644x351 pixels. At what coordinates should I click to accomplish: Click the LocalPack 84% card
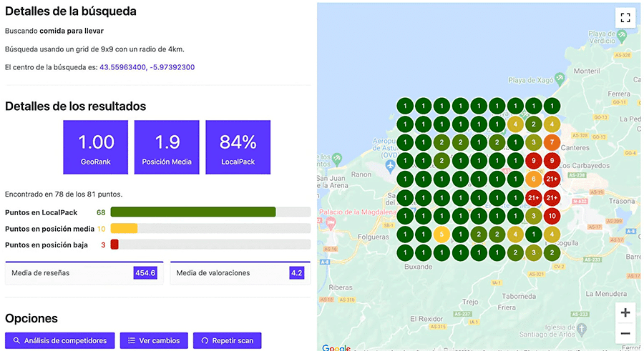238,147
